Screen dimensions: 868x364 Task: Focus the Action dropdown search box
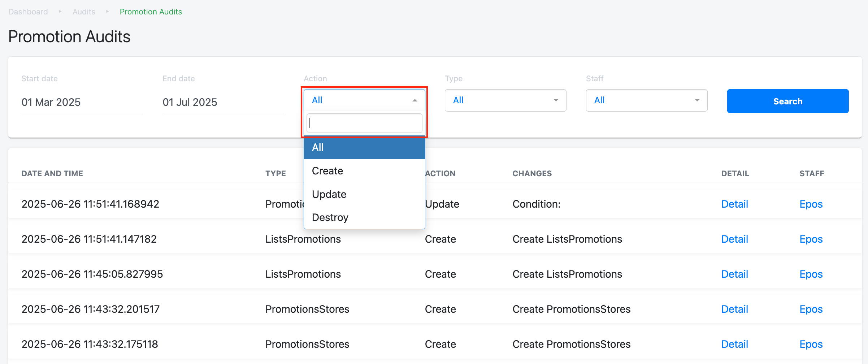click(364, 123)
